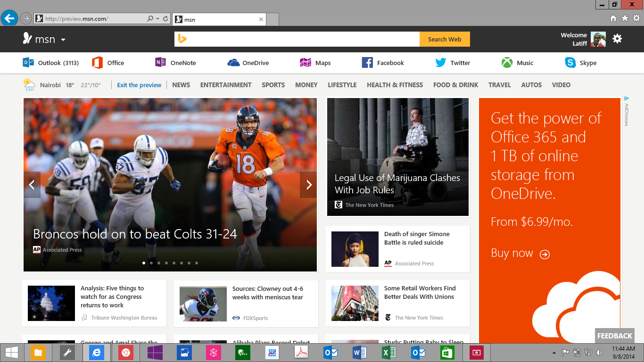This screenshot has height=362, width=644.
Task: Open the Facebook shortcut
Action: (x=383, y=63)
